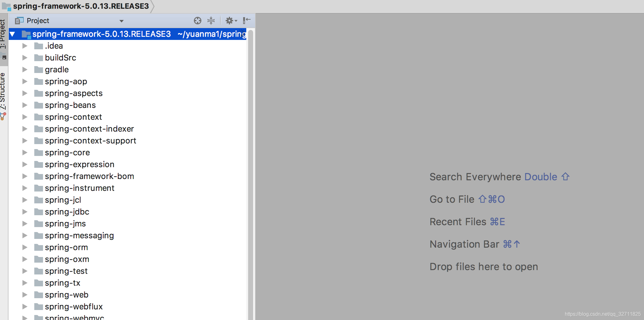The width and height of the screenshot is (644, 320).
Task: Expand the .idea folder arrow
Action: [x=25, y=46]
